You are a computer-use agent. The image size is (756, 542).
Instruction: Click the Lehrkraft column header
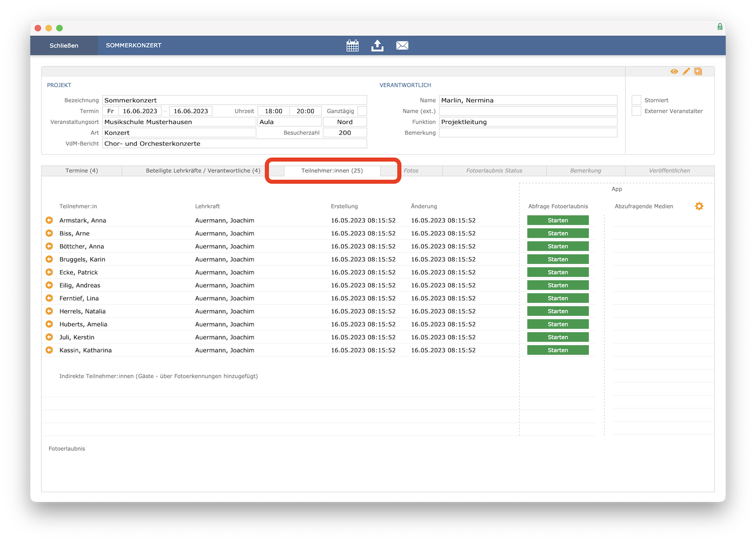pyautogui.click(x=208, y=206)
